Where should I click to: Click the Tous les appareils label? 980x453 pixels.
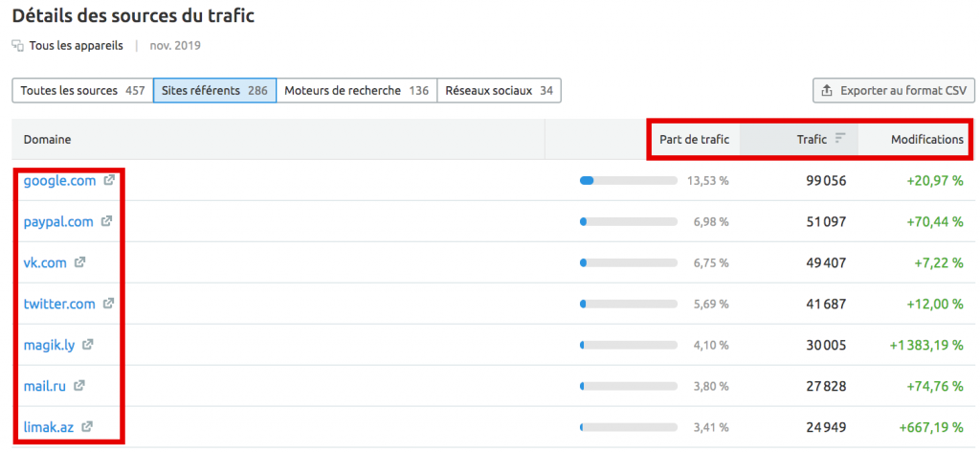(x=77, y=46)
